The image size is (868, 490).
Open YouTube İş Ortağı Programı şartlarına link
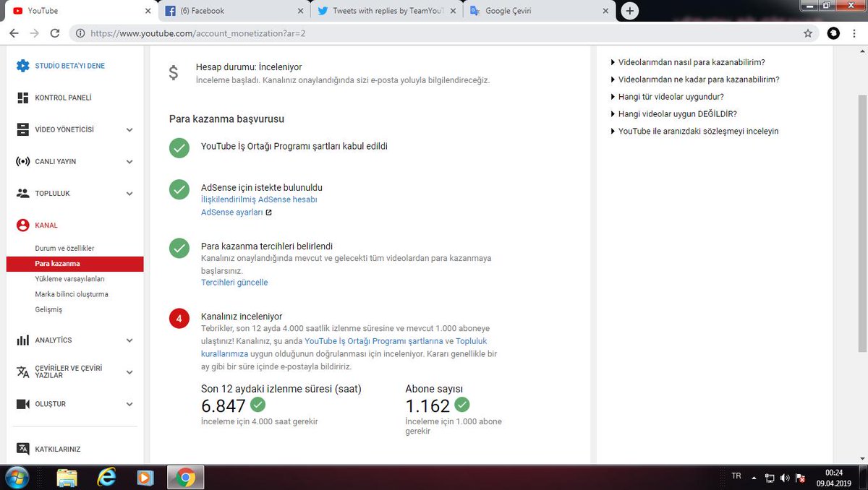click(x=374, y=341)
